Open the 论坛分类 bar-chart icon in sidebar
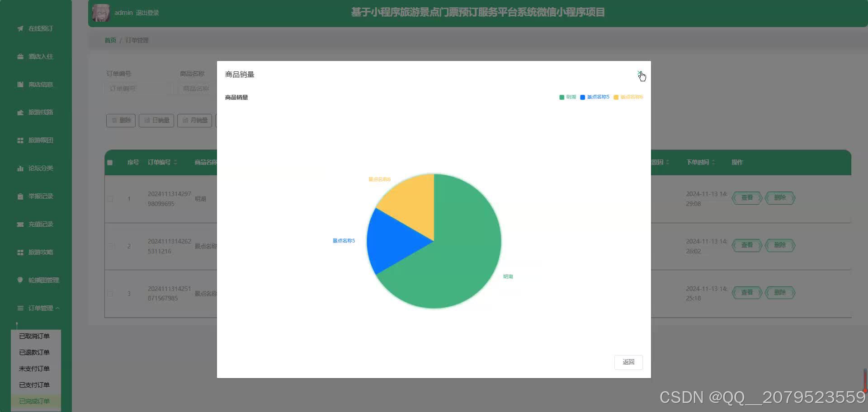Image resolution: width=868 pixels, height=412 pixels. 20,169
